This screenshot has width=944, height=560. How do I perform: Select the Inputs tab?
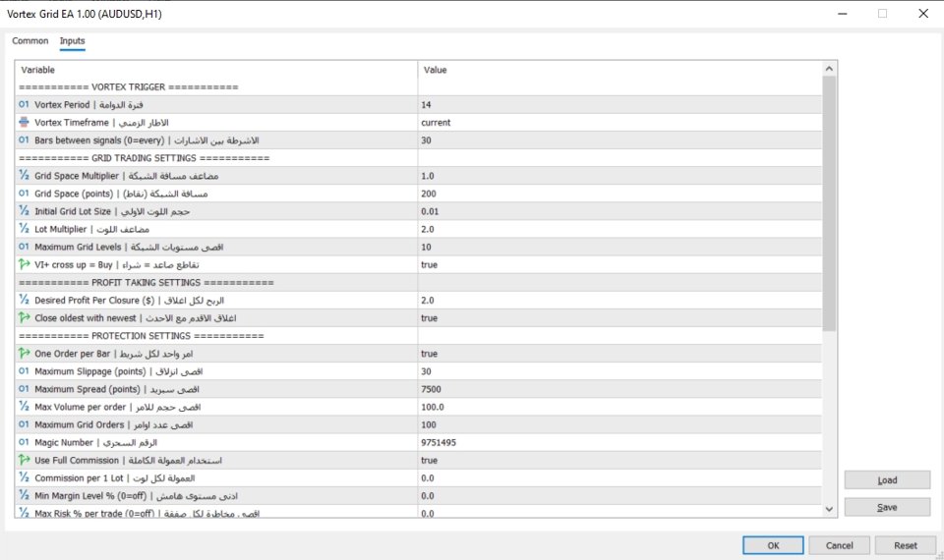click(x=72, y=41)
